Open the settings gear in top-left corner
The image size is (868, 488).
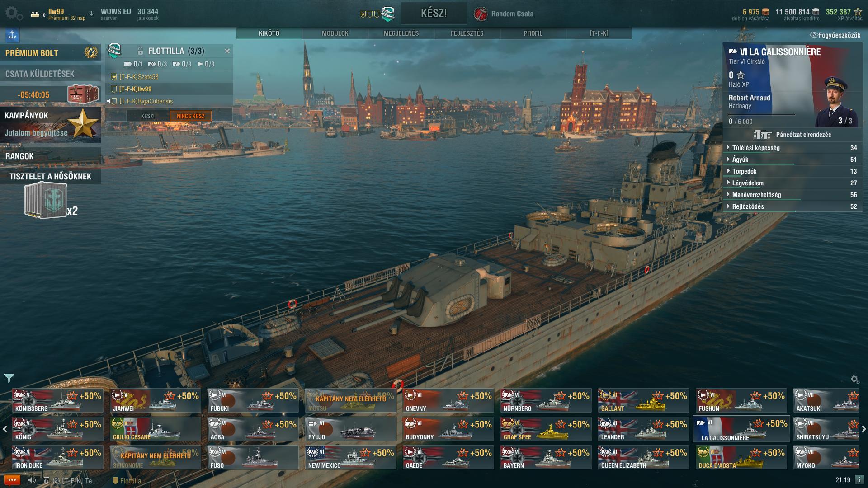point(14,14)
